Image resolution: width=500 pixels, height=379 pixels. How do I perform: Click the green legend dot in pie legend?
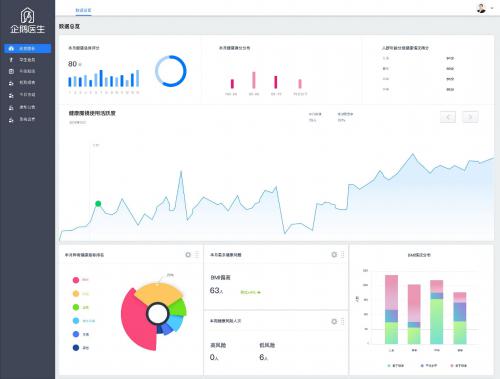tap(76, 307)
